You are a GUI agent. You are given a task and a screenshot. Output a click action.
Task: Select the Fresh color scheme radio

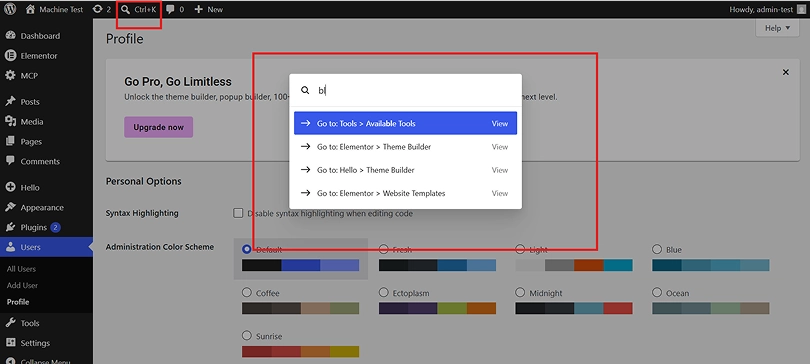click(384, 249)
